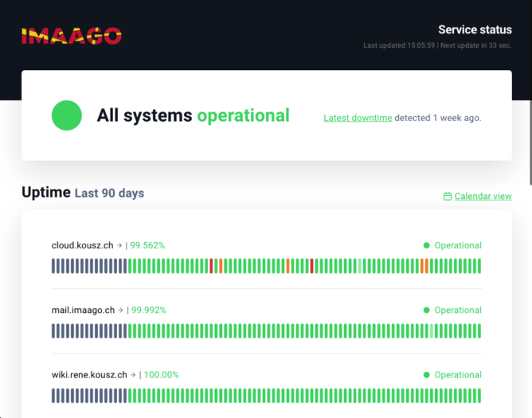Click the arrow icon next to wiki.rene.kousz.ch
The image size is (532, 418).
[132, 374]
